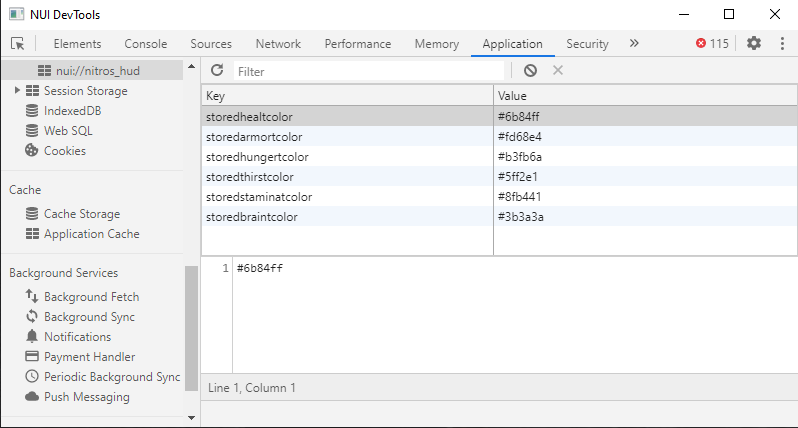Click the Cookies cookie icon

pyautogui.click(x=32, y=151)
